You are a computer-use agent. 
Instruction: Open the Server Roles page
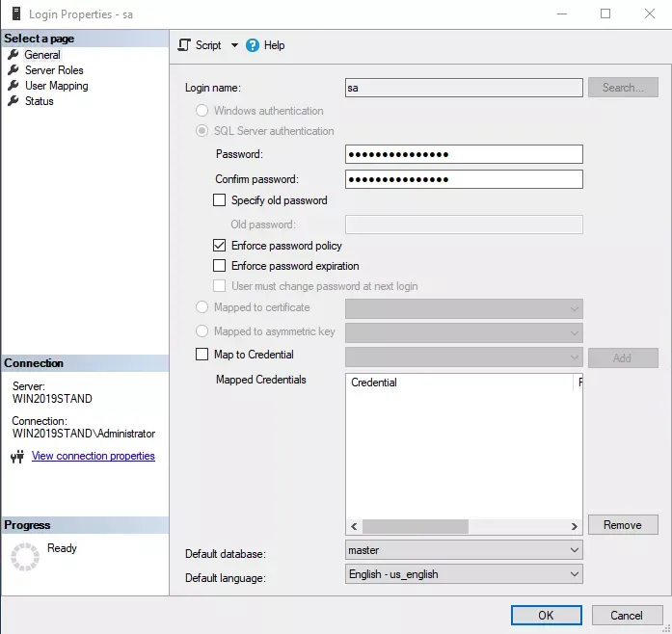pos(54,70)
